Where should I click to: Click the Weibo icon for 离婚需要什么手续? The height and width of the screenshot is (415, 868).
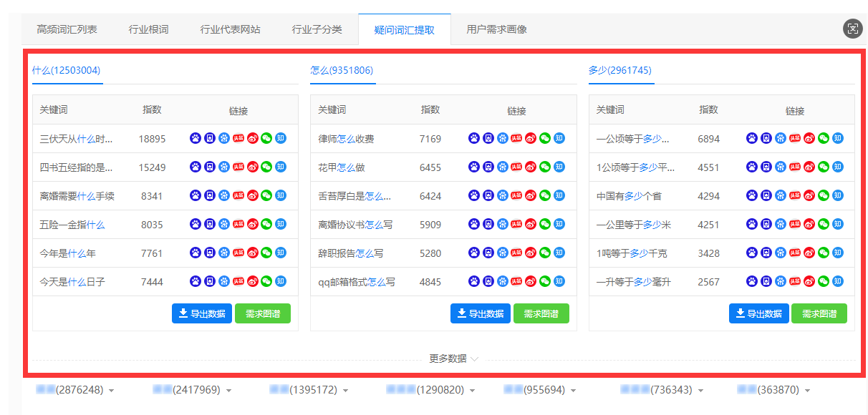click(x=252, y=195)
